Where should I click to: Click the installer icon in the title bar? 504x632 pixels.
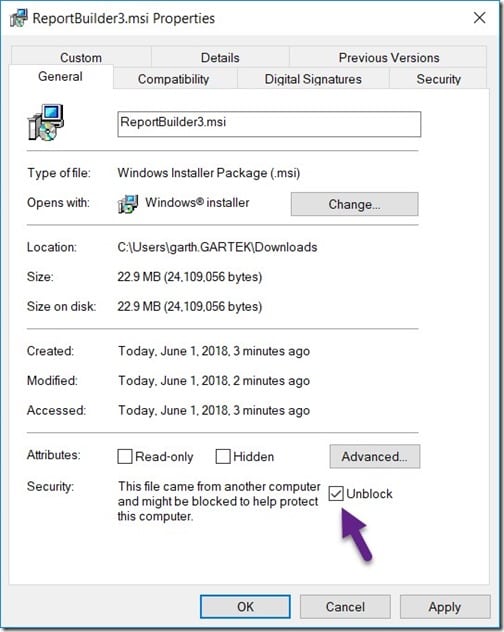tap(19, 19)
